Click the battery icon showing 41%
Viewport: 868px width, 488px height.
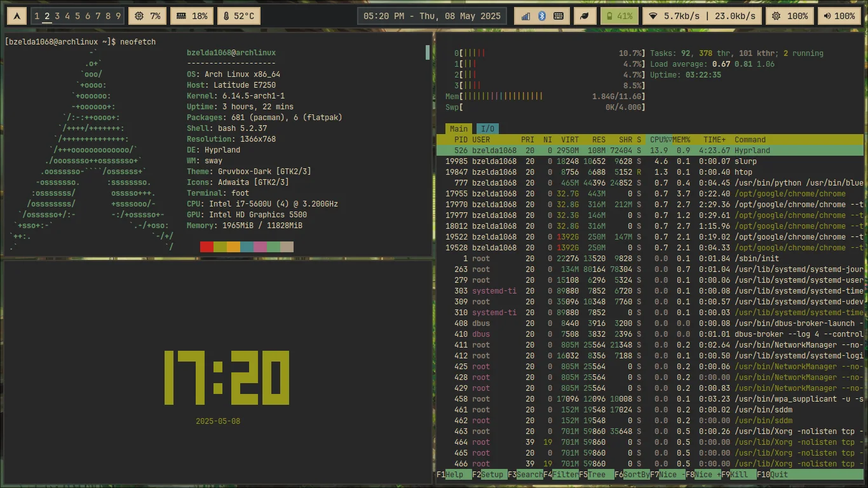[609, 16]
